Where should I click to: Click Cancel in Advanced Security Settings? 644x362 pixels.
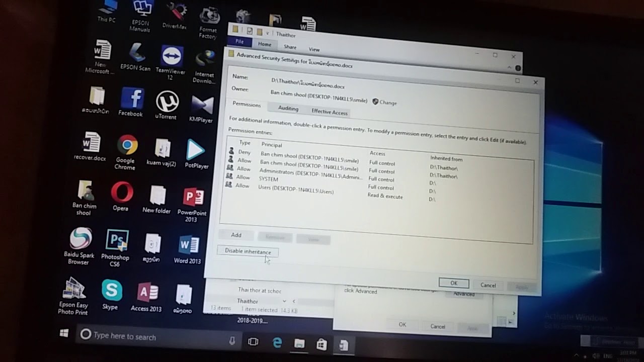click(x=488, y=285)
